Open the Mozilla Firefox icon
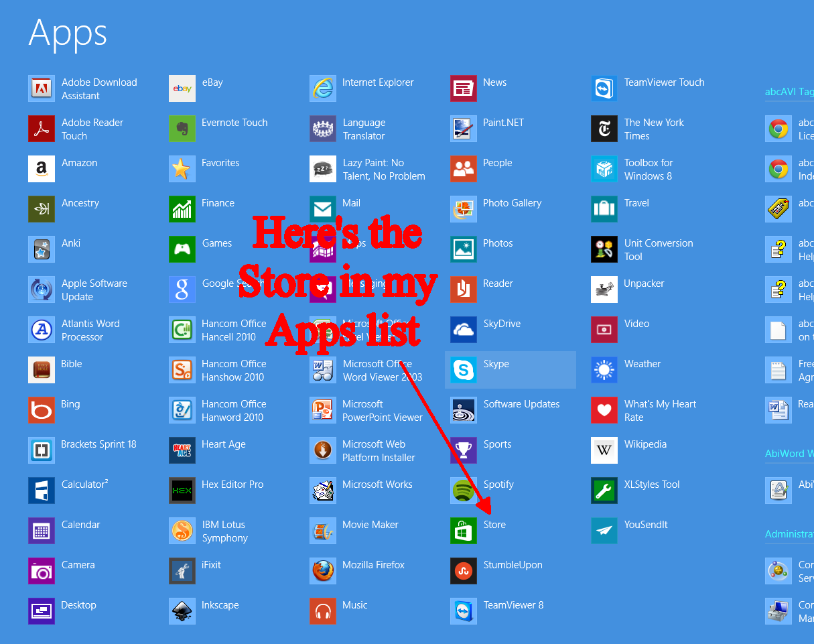The width and height of the screenshot is (814, 644). click(x=323, y=571)
